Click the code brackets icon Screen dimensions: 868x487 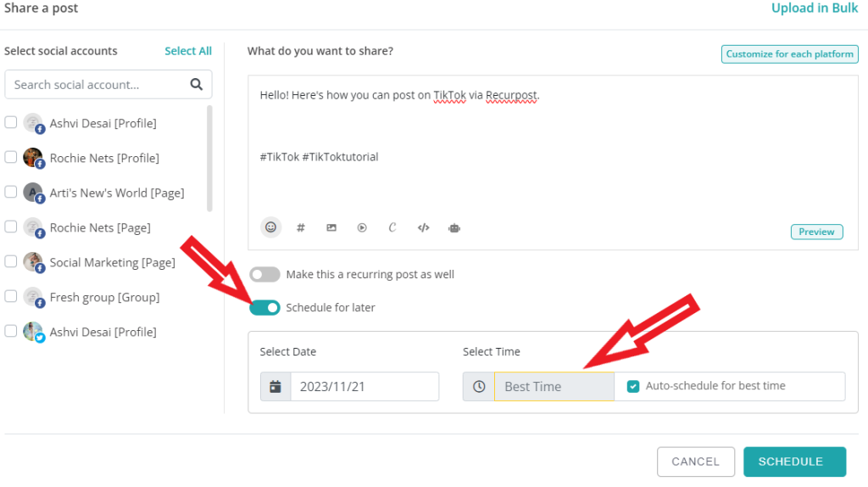point(424,227)
